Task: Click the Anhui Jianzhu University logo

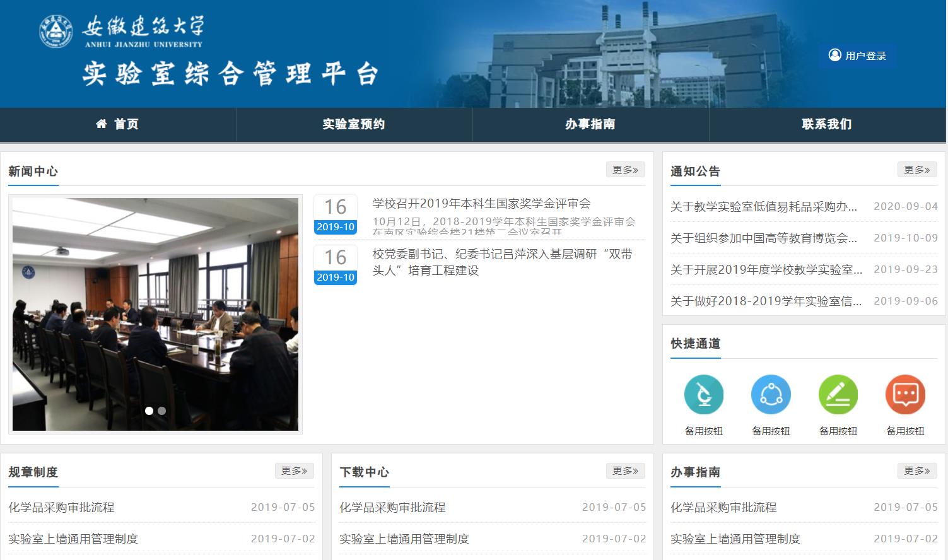Action: pos(56,31)
